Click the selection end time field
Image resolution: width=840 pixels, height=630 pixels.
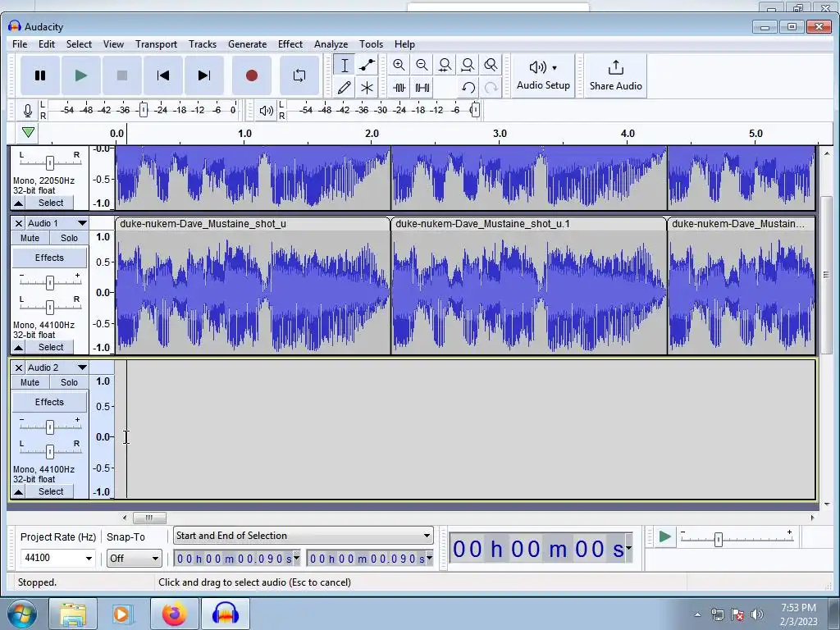point(370,559)
